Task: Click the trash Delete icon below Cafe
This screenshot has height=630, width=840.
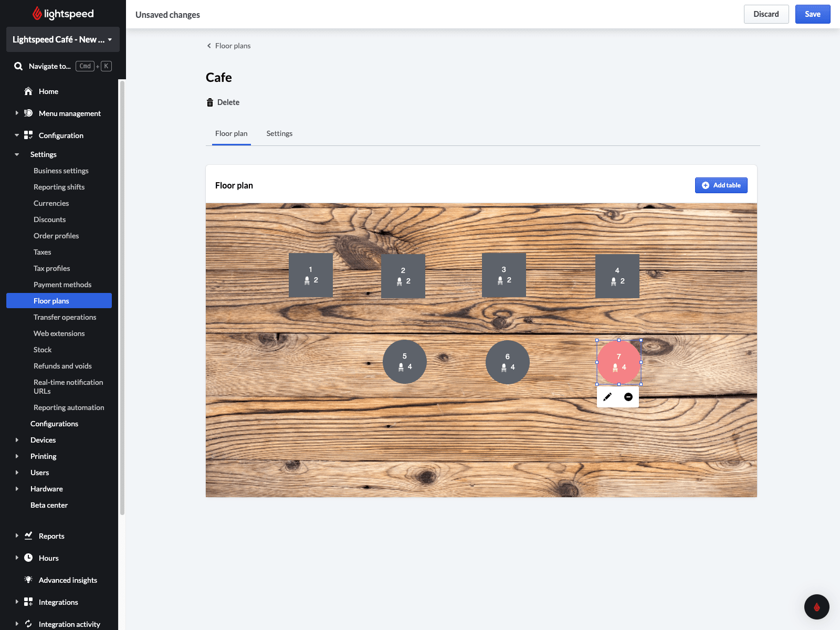Action: (210, 102)
